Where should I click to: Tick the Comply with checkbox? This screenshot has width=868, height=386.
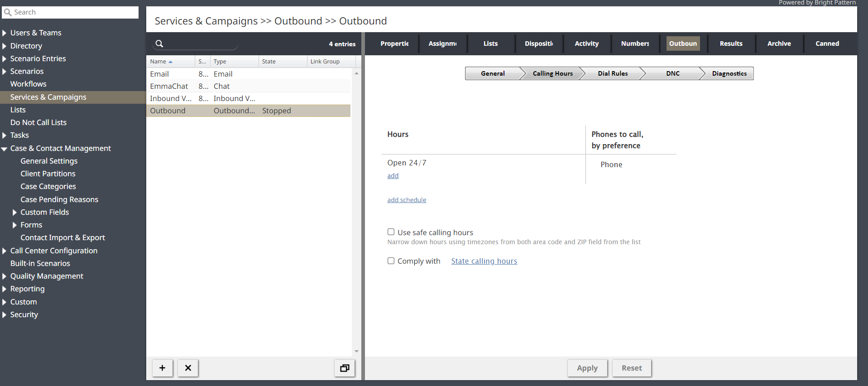[391, 261]
